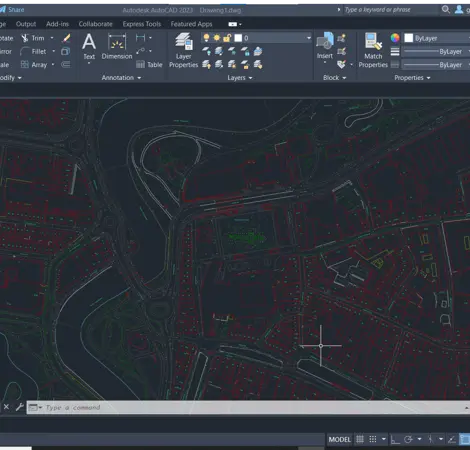Toggle snap mode in status bar
This screenshot has width=470, height=450.
[x=373, y=440]
